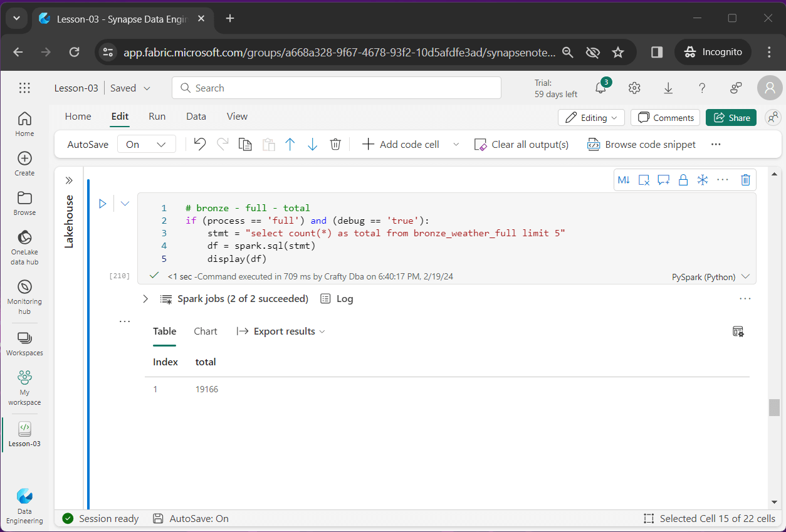
Task: Open the notifications bell icon
Action: click(x=600, y=88)
